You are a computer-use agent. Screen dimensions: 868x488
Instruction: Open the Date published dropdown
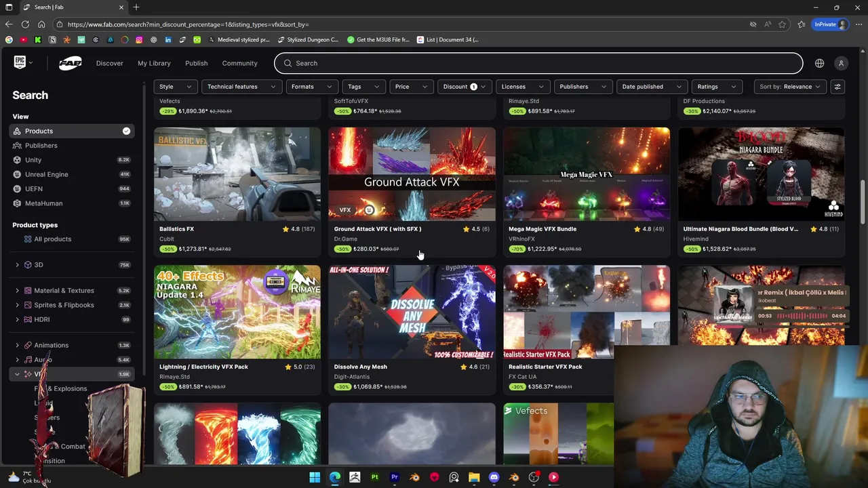point(652,87)
